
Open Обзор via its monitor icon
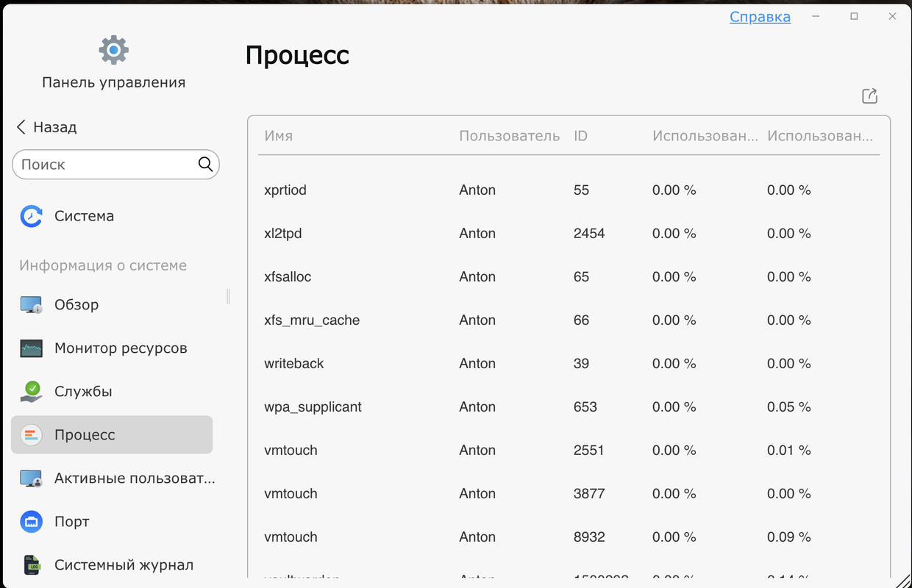pos(31,304)
